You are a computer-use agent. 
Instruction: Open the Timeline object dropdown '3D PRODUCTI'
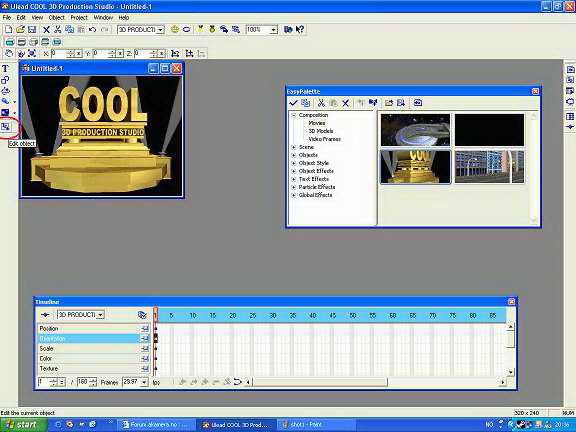[100, 315]
